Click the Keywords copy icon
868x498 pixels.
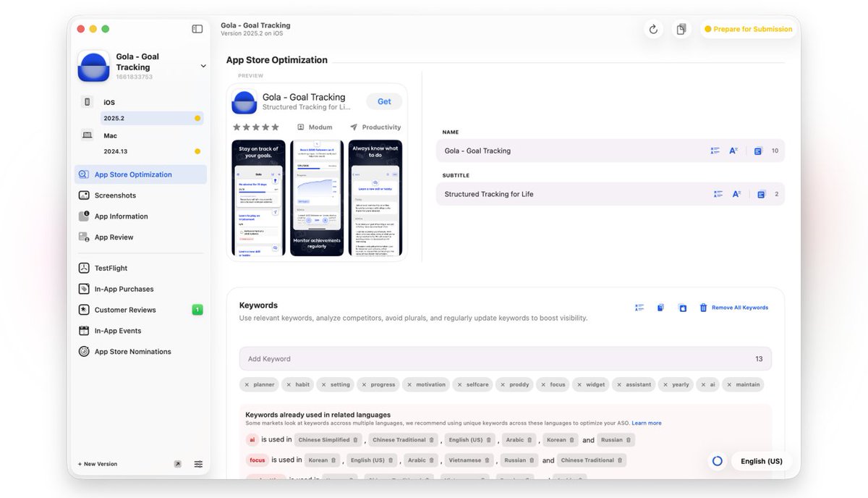coord(660,308)
